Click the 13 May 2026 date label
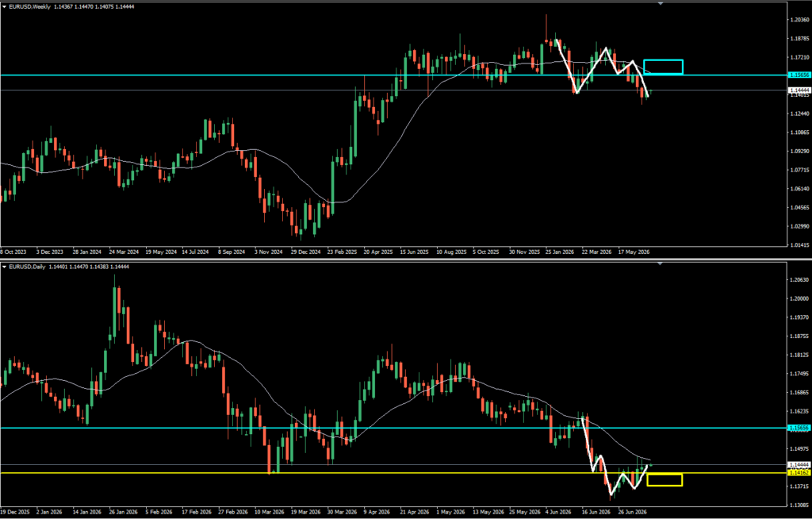The height and width of the screenshot is (519, 812). point(488,513)
